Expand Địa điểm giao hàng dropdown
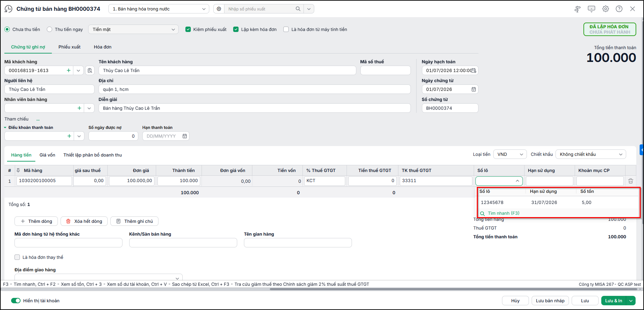 (x=177, y=278)
